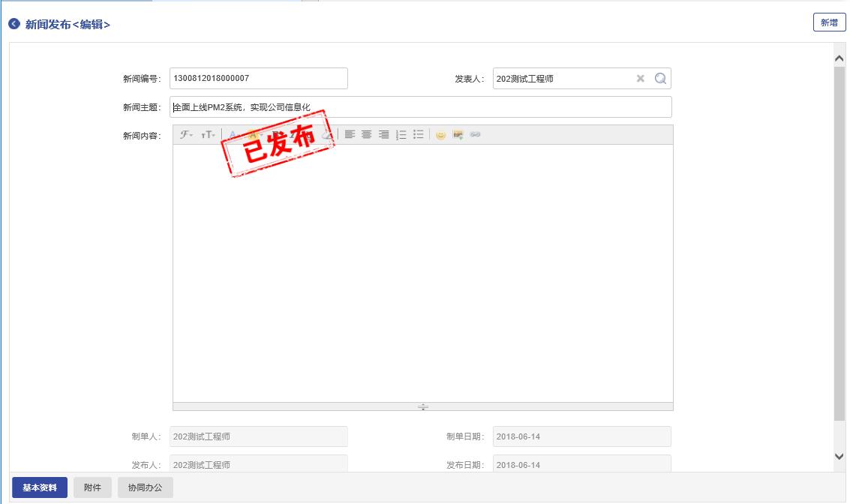Open the font size dropdown in editor
Image resolution: width=850 pixels, height=504 pixels.
[208, 135]
